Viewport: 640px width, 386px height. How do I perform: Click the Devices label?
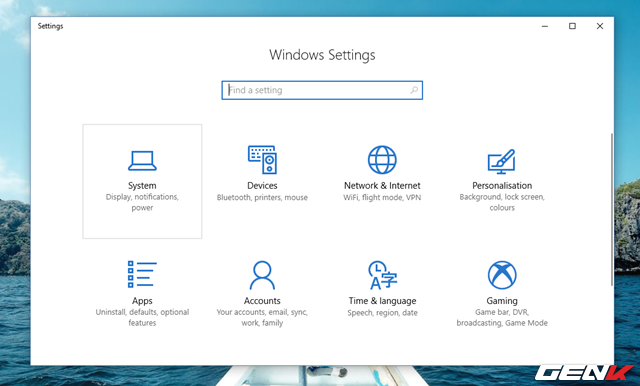[x=262, y=186]
